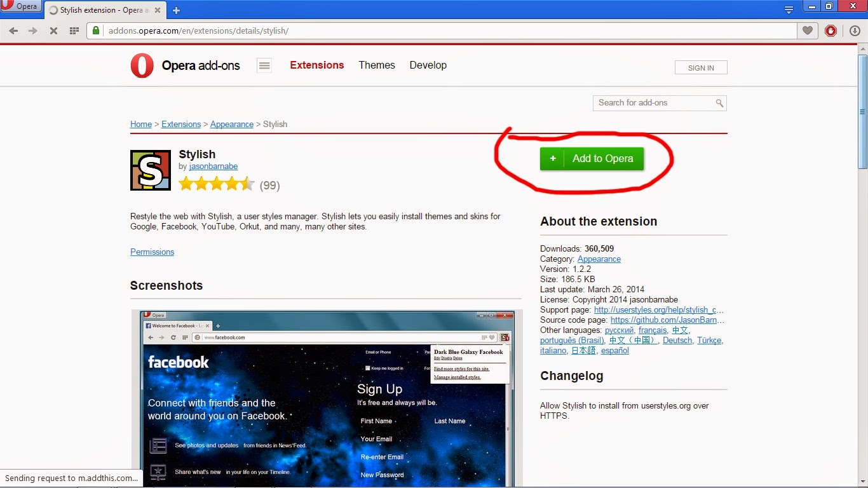Screen dimensions: 868x488
Task: Open the downloads toolbar icon
Action: [855, 30]
